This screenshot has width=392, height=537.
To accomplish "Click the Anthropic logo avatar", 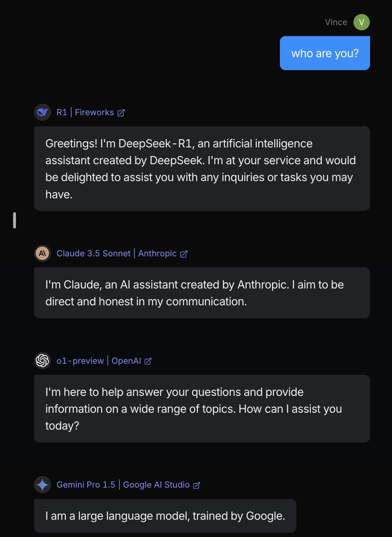I will click(42, 254).
